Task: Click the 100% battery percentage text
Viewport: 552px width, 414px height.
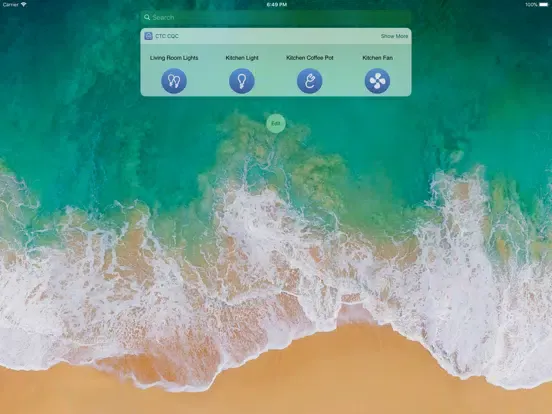Action: click(531, 5)
